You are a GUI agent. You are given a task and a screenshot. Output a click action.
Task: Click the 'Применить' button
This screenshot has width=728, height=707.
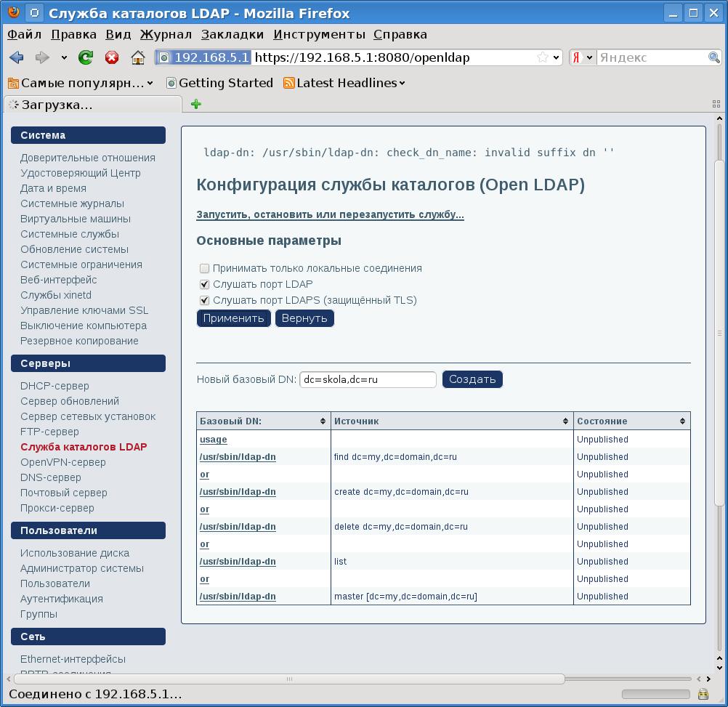pos(233,318)
